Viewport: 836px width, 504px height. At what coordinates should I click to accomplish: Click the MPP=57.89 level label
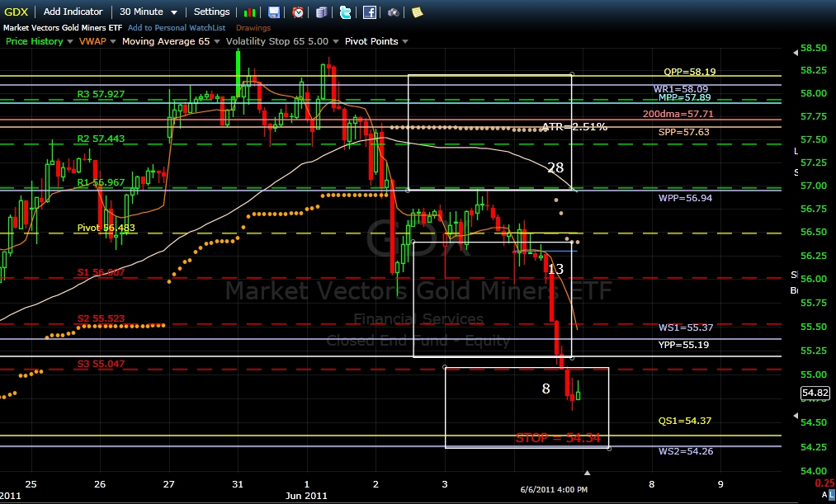(x=685, y=97)
